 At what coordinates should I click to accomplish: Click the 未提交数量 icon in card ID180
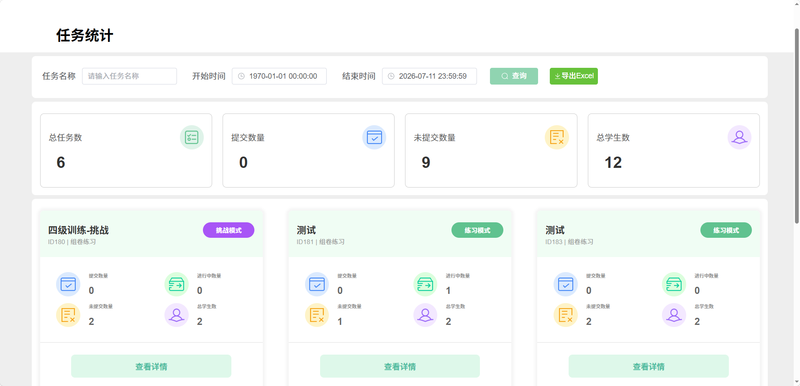[x=68, y=315]
